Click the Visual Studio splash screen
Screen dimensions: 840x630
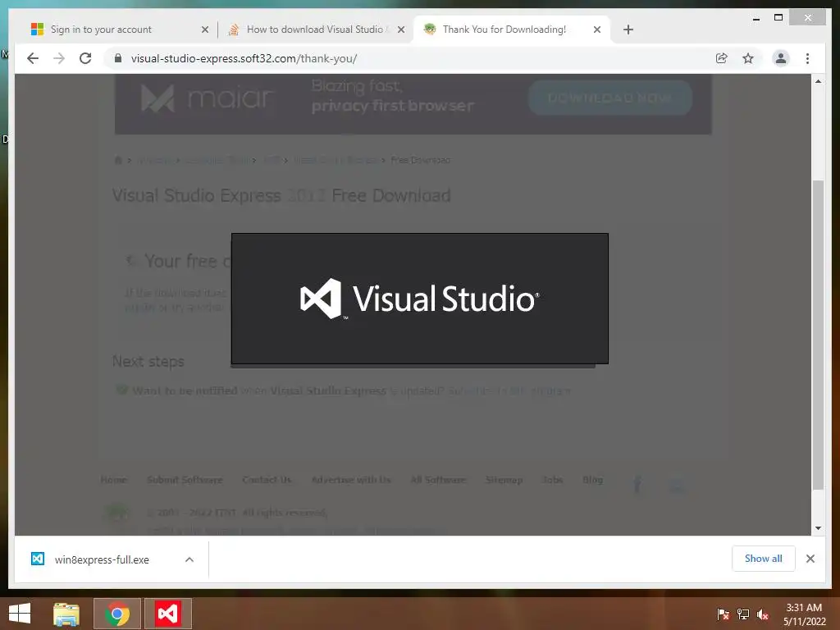coord(420,299)
